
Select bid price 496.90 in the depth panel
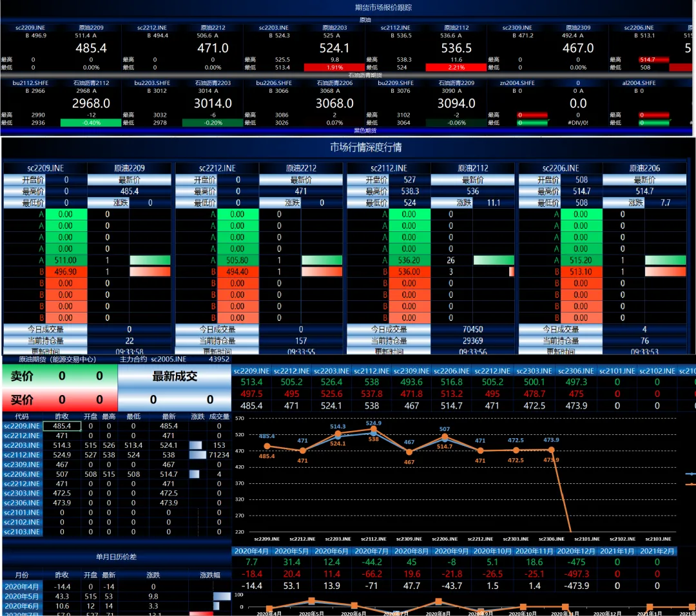tap(66, 272)
